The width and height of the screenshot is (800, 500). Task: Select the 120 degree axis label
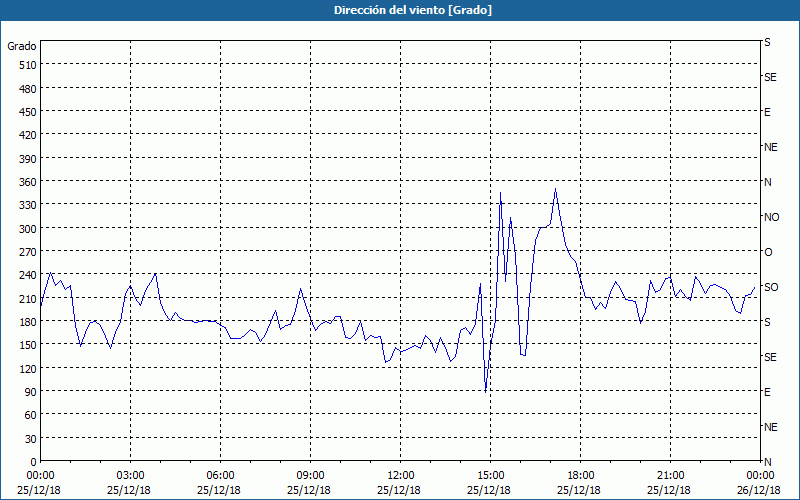pos(28,368)
